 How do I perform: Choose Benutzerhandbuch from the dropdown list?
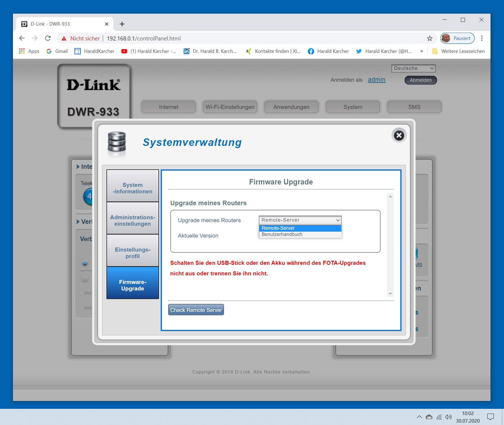click(300, 234)
